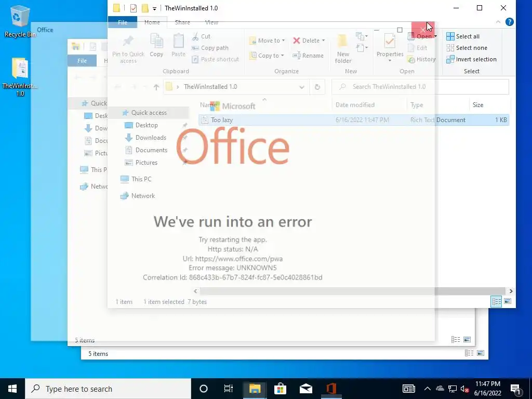Click Select none
The height and width of the screenshot is (399, 532).
[x=467, y=48]
